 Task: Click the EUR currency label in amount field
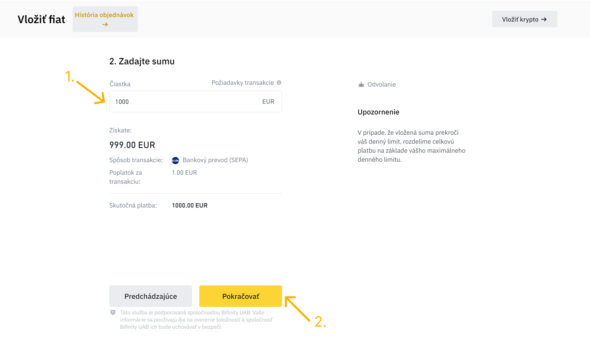pos(268,102)
